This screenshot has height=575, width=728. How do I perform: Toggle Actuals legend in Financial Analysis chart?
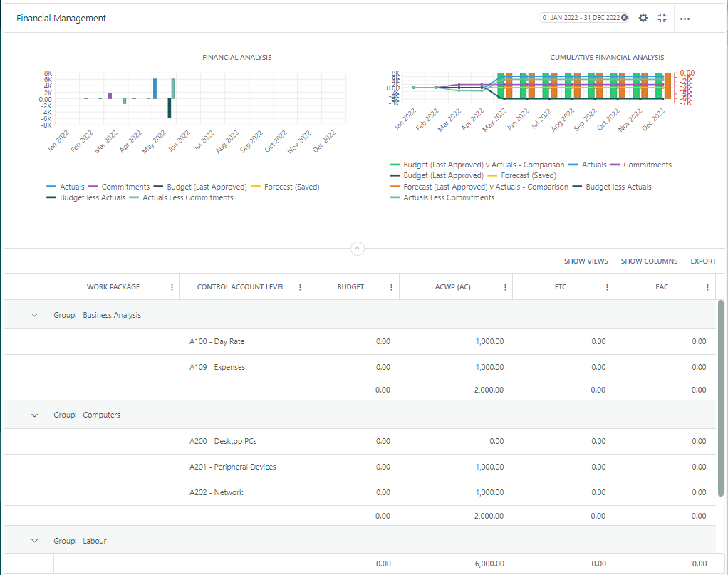[x=66, y=187]
